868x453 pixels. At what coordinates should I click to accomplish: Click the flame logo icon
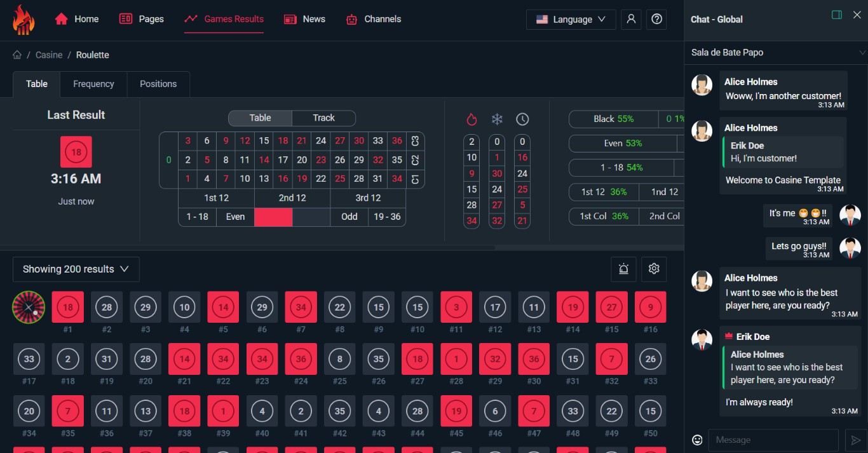coord(24,20)
